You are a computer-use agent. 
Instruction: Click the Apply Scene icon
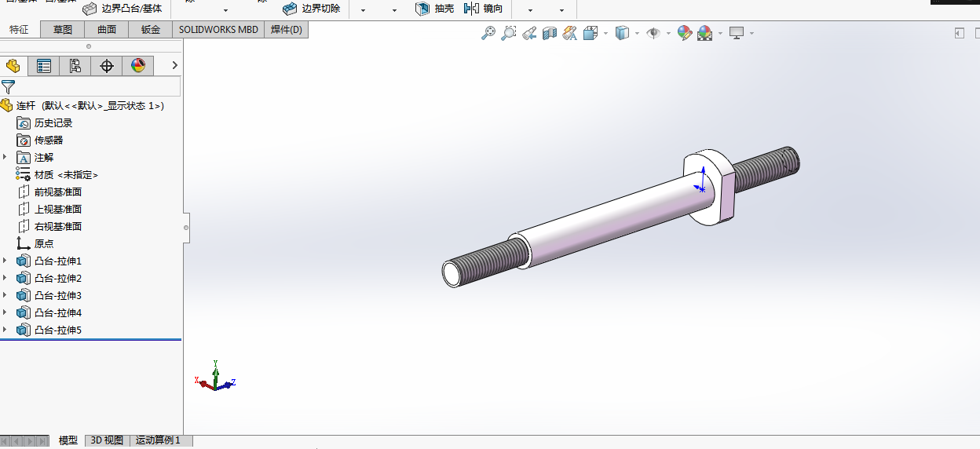[x=705, y=33]
